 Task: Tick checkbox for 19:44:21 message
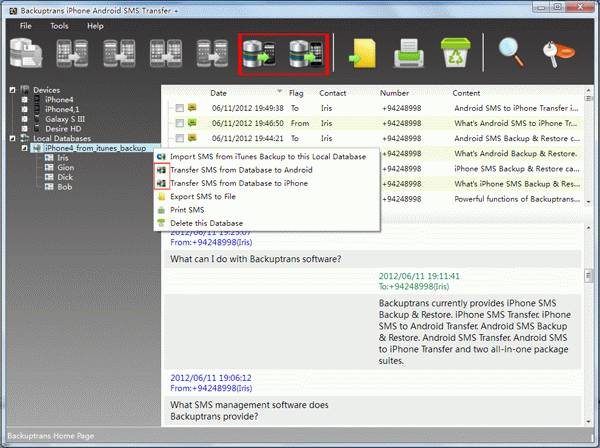(179, 138)
